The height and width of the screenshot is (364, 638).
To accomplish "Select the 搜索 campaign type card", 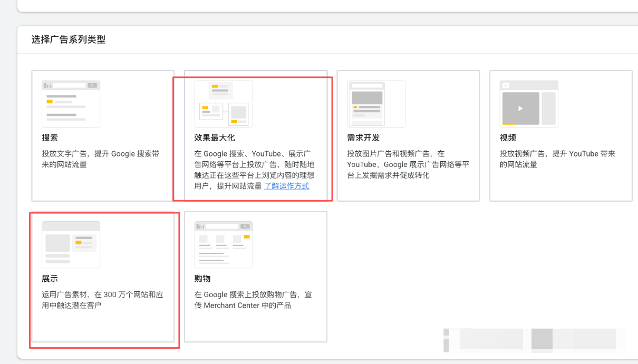I will coord(103,135).
